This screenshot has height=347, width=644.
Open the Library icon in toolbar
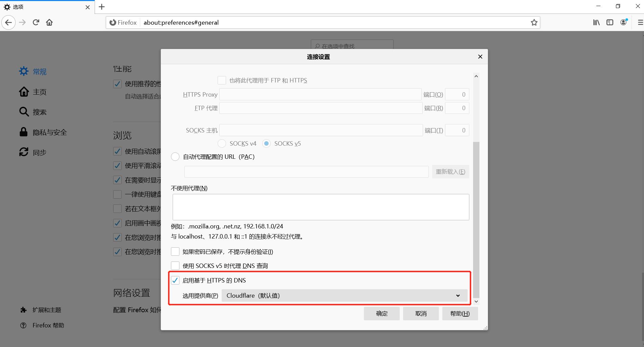pos(596,23)
